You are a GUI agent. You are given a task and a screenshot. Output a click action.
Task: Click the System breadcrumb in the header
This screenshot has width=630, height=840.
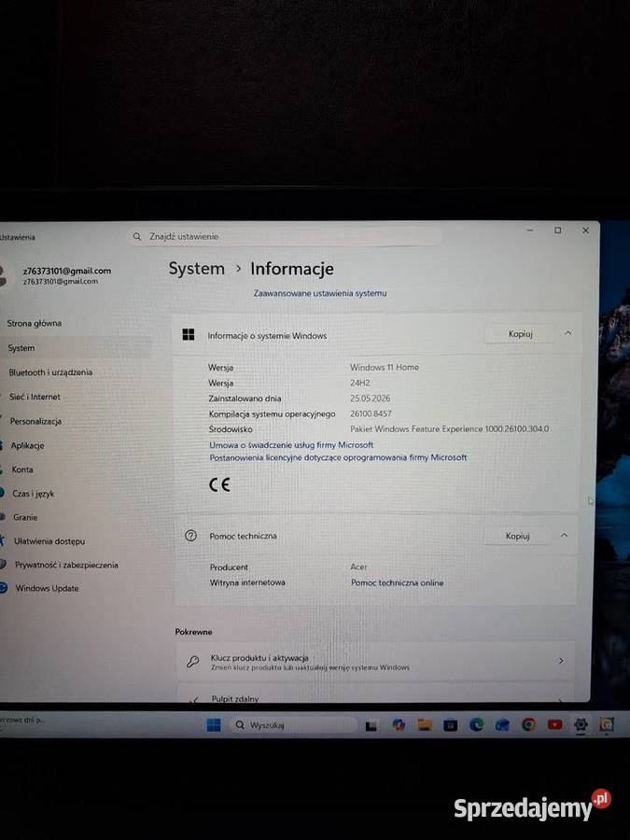tap(197, 269)
